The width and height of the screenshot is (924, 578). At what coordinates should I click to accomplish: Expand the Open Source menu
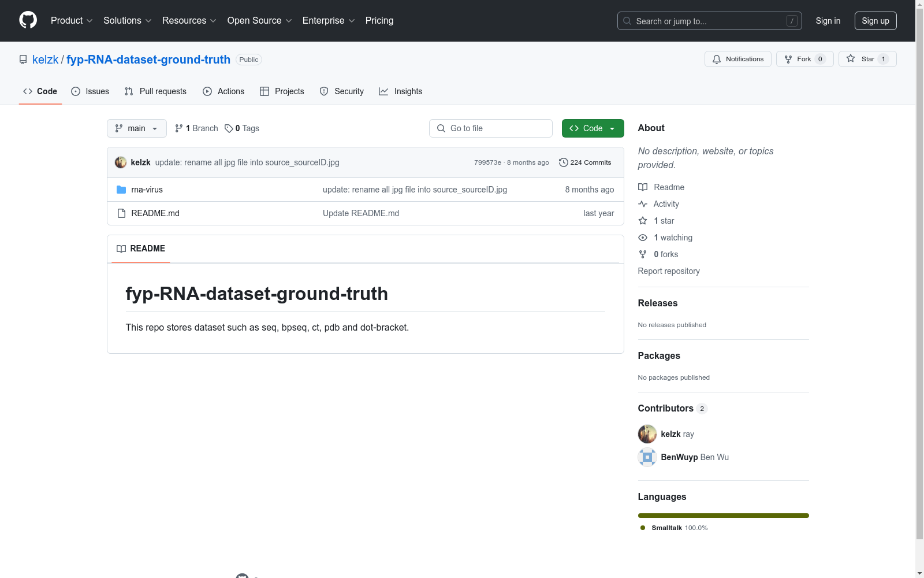point(260,20)
